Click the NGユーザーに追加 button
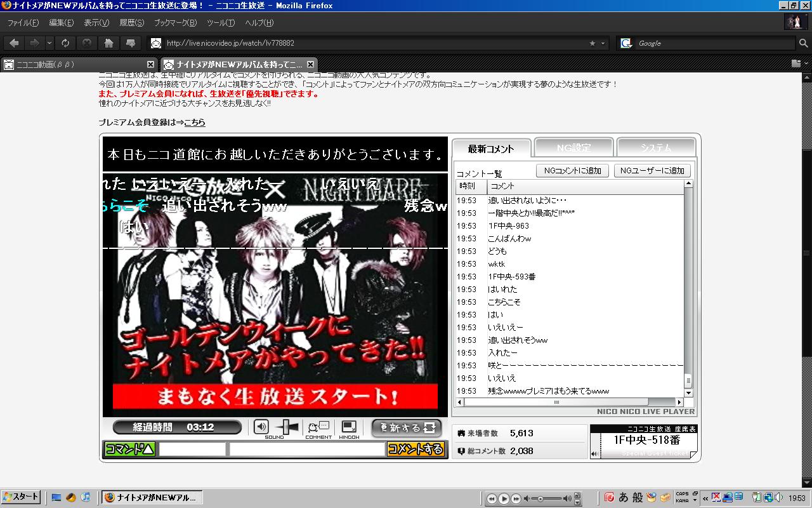The image size is (812, 508). (x=652, y=171)
